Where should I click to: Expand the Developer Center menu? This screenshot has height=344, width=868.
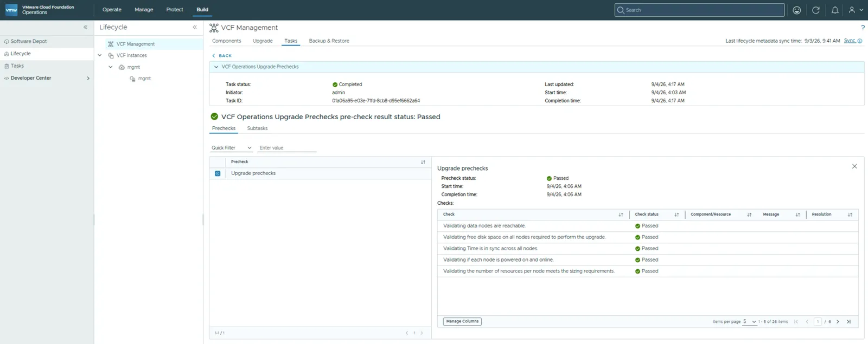pyautogui.click(x=88, y=78)
